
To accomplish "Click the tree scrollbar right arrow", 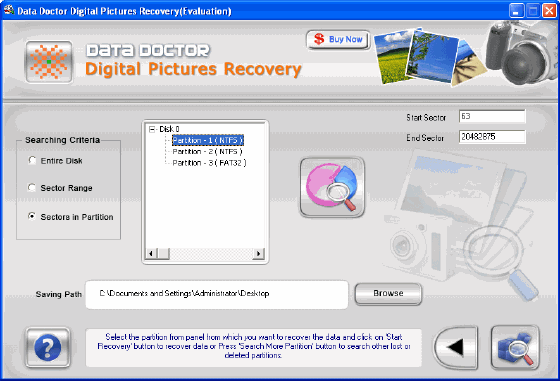I will (258, 253).
